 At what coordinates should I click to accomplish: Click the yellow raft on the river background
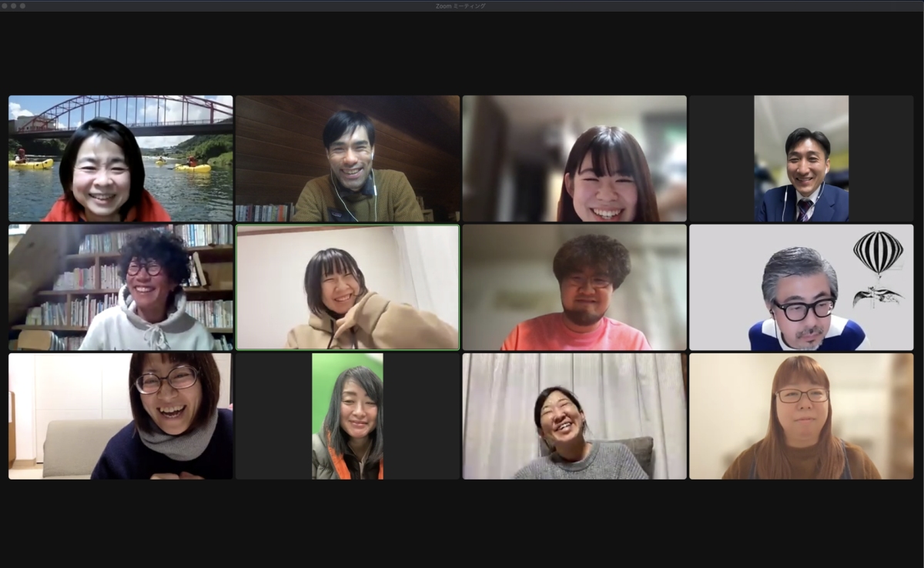point(192,167)
